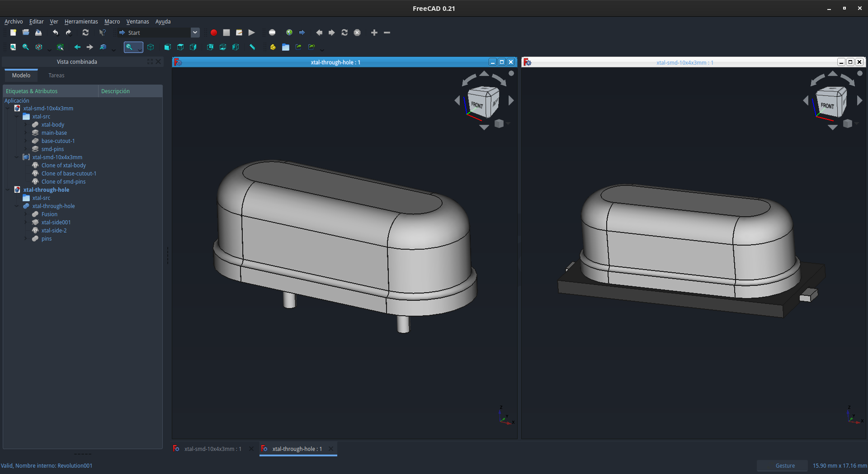Expand the xtal-body tree item

(26, 125)
